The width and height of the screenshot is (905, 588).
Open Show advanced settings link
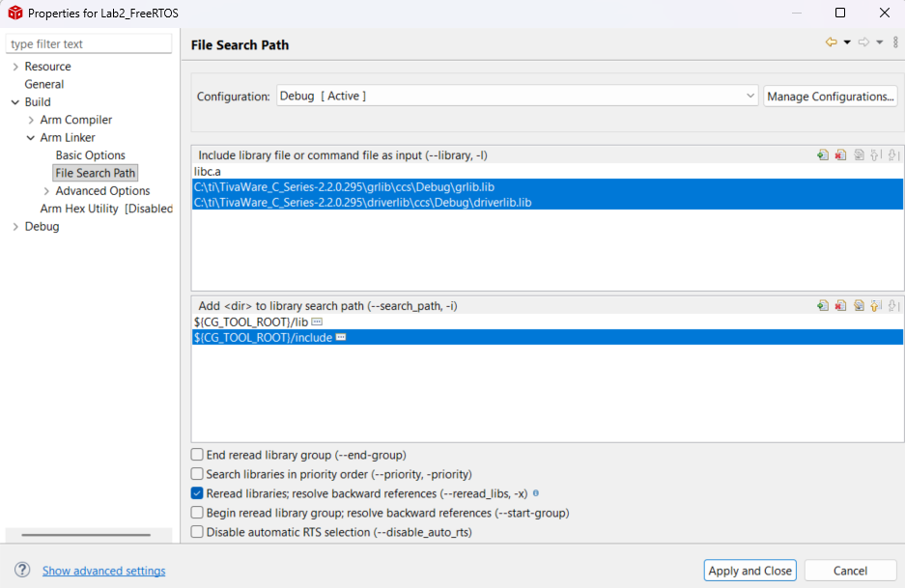pos(103,570)
